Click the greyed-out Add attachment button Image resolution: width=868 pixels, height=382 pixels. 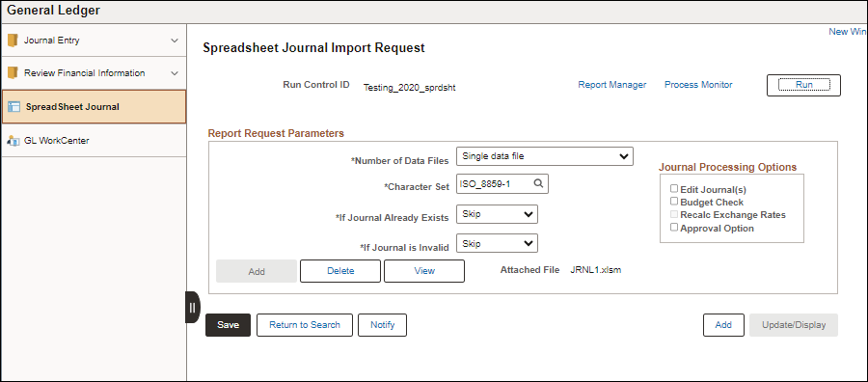257,271
